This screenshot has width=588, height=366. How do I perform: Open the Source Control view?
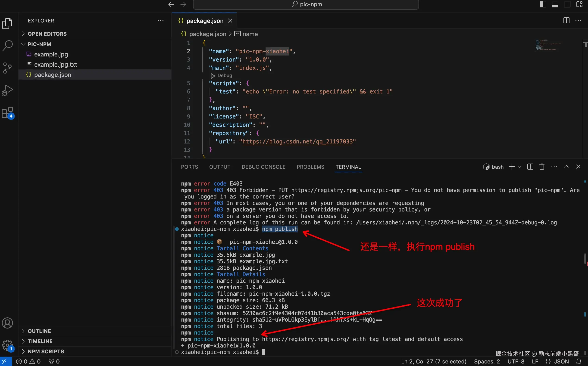[x=7, y=68]
